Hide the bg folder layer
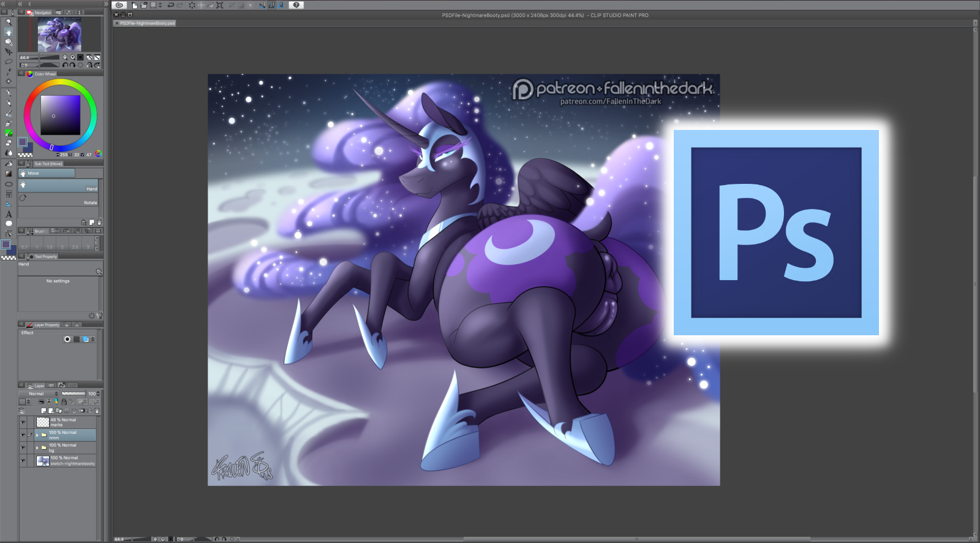980x543 pixels. click(x=23, y=447)
